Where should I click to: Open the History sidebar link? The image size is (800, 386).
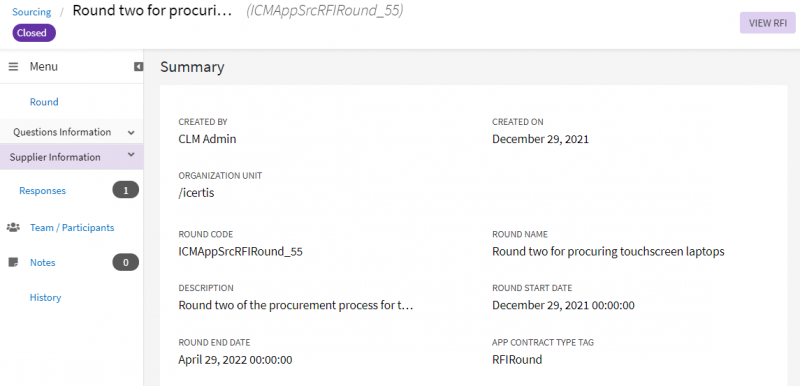(x=45, y=298)
